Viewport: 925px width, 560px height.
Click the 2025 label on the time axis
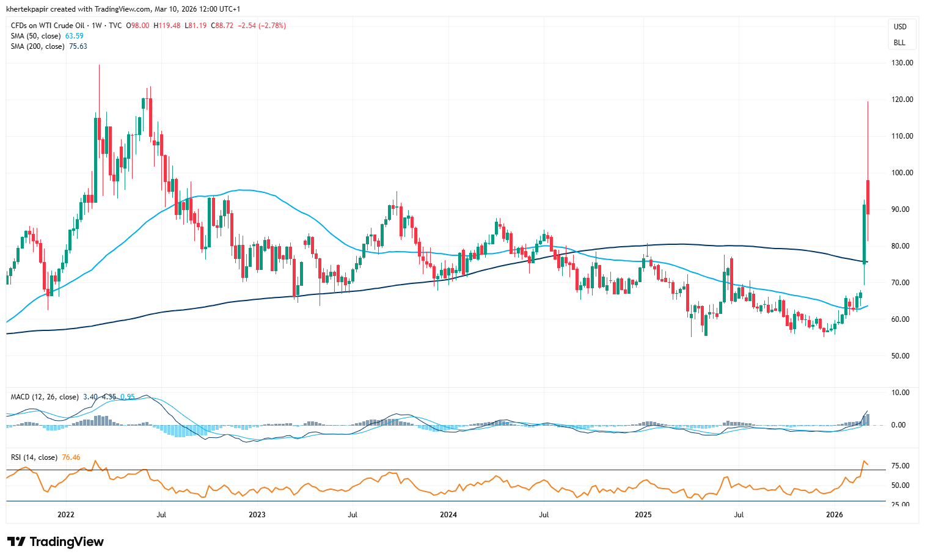643,515
